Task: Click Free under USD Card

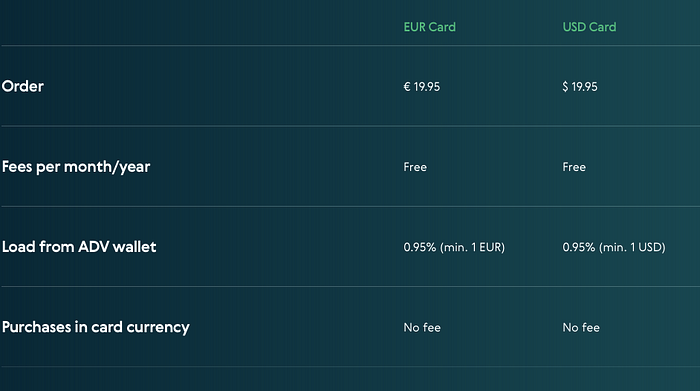Action: (x=574, y=167)
